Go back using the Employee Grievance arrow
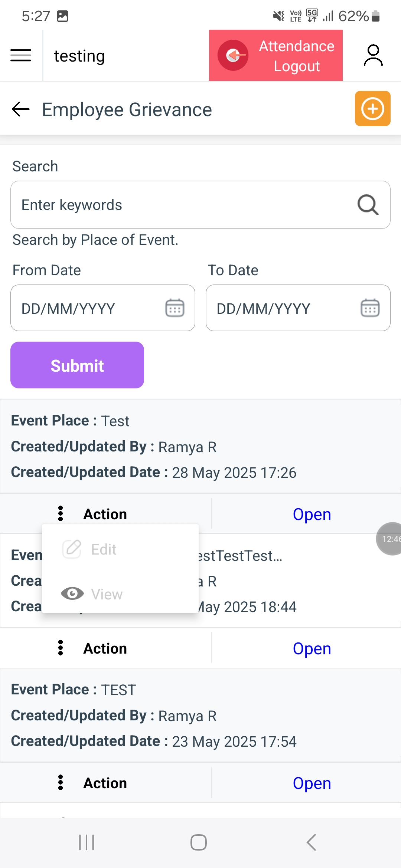The height and width of the screenshot is (868, 401). click(21, 109)
